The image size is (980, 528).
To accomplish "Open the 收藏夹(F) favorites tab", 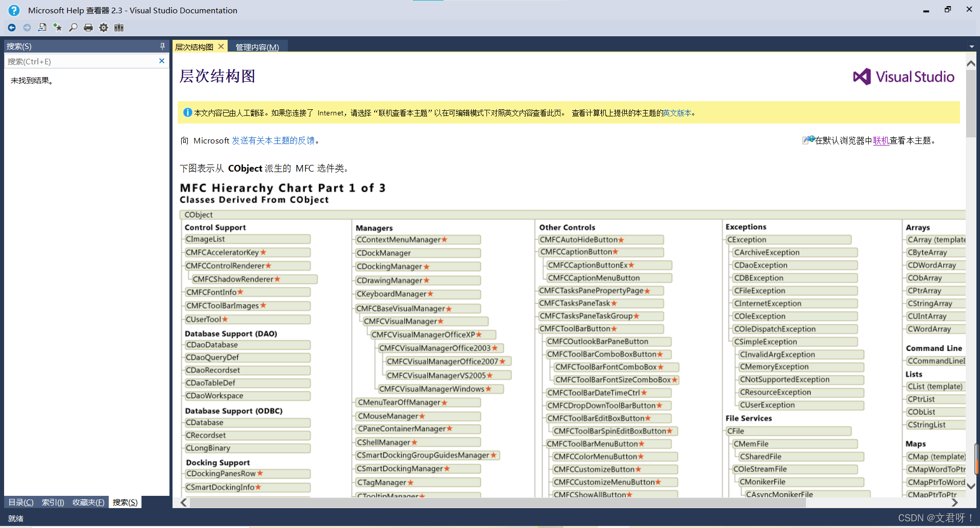I will click(88, 502).
